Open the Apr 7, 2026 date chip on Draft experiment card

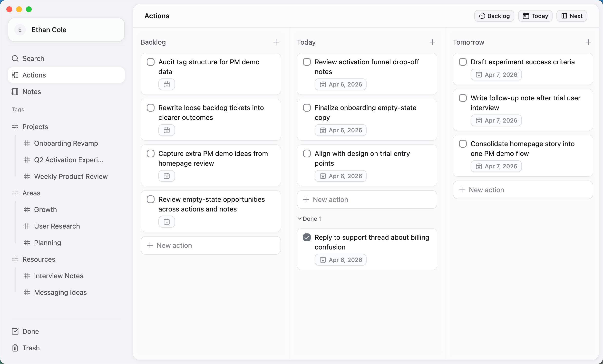click(496, 75)
